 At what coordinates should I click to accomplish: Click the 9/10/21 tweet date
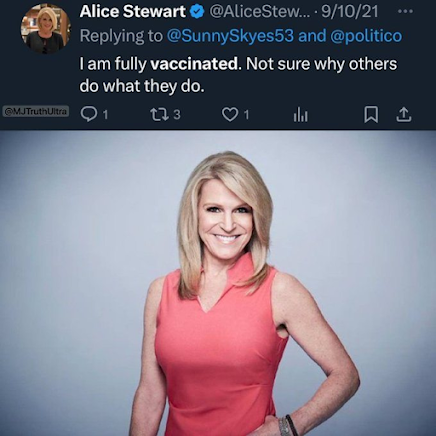(x=350, y=12)
